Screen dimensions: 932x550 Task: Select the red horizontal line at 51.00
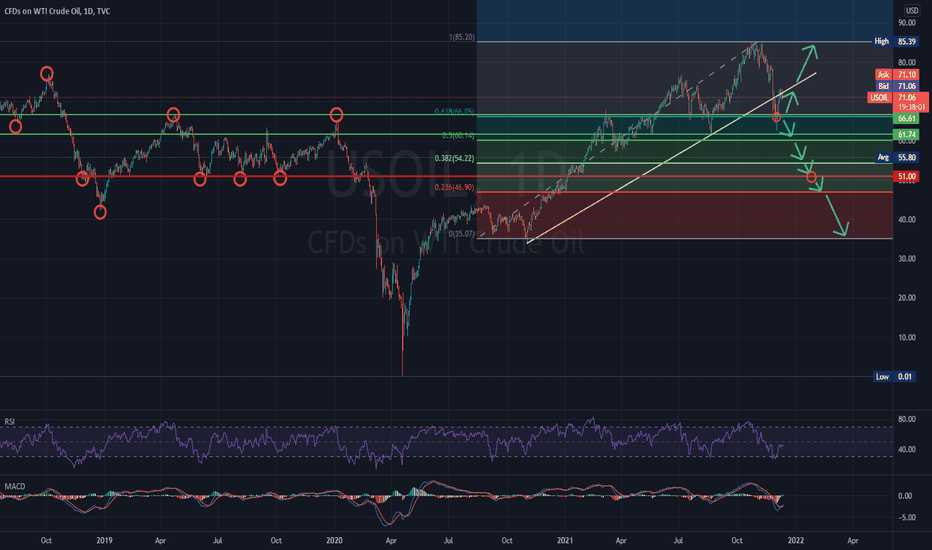[x=446, y=177]
